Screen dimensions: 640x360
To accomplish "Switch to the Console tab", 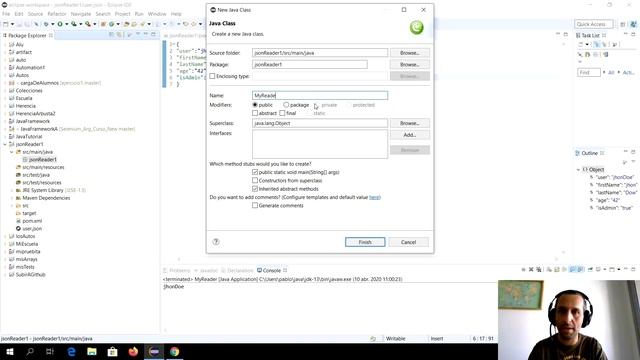I will [x=272, y=270].
